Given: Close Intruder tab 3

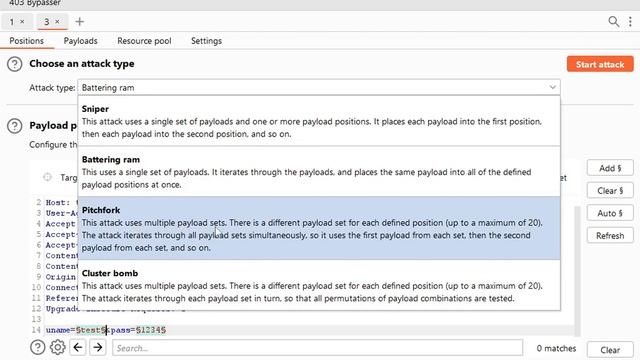Looking at the screenshot, I should 57,22.
